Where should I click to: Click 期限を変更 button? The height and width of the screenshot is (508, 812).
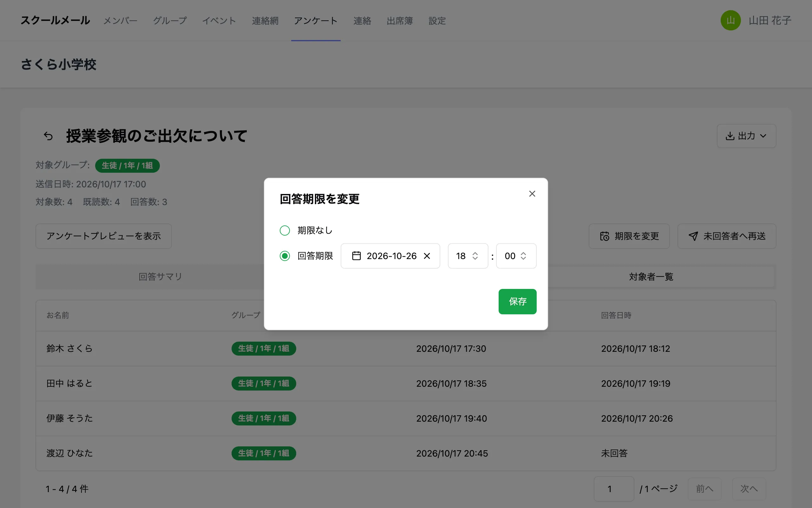pos(629,236)
